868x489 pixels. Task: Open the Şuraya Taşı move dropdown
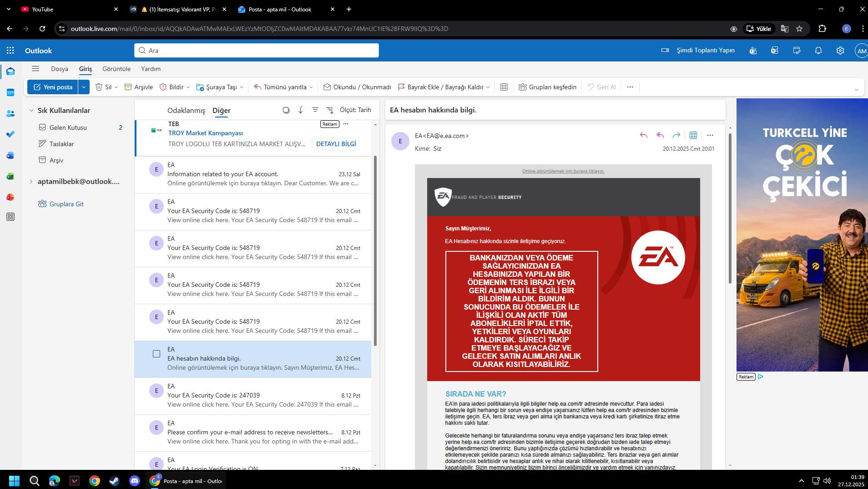point(242,87)
